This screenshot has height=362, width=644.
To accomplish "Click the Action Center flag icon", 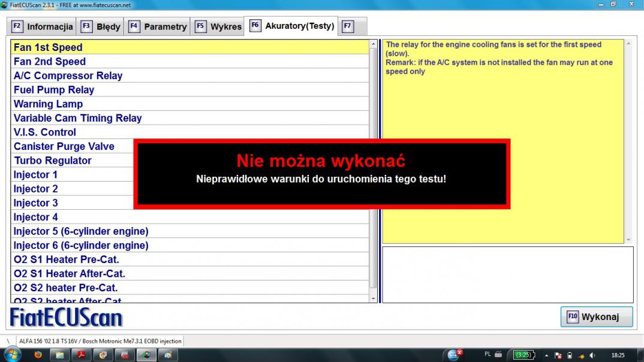I will pyautogui.click(x=558, y=355).
